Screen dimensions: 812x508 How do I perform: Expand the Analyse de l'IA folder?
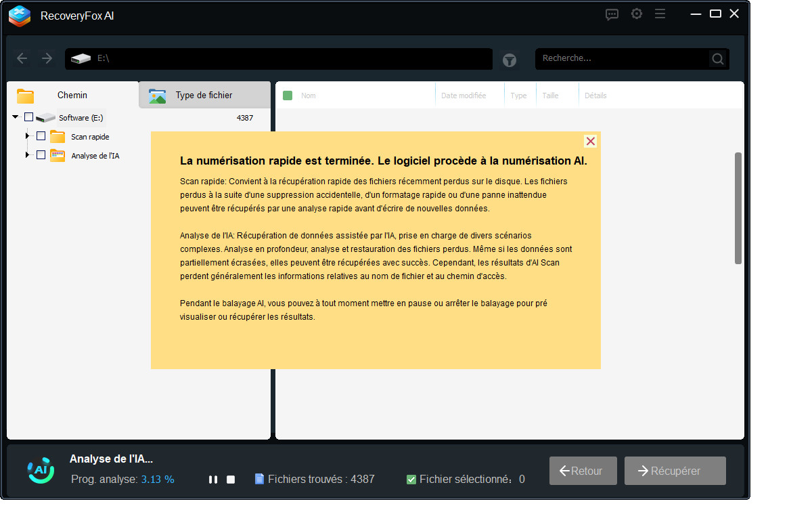tap(28, 154)
